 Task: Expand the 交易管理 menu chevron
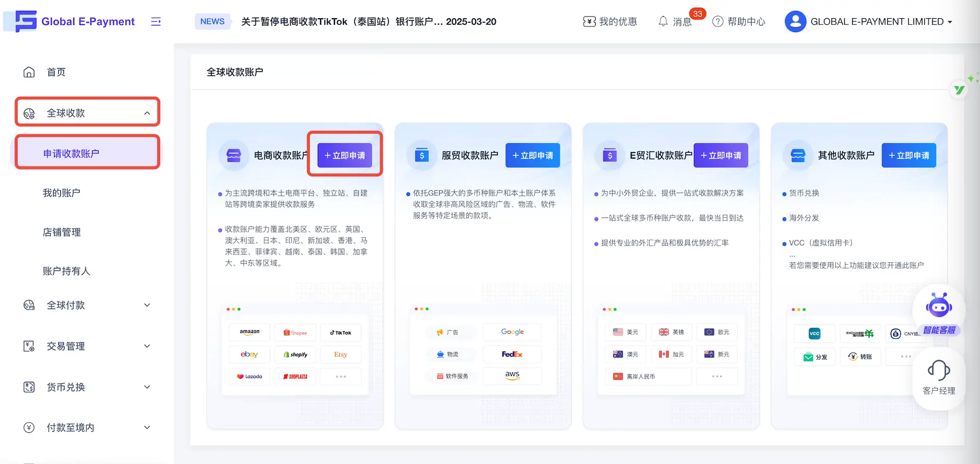(x=147, y=346)
